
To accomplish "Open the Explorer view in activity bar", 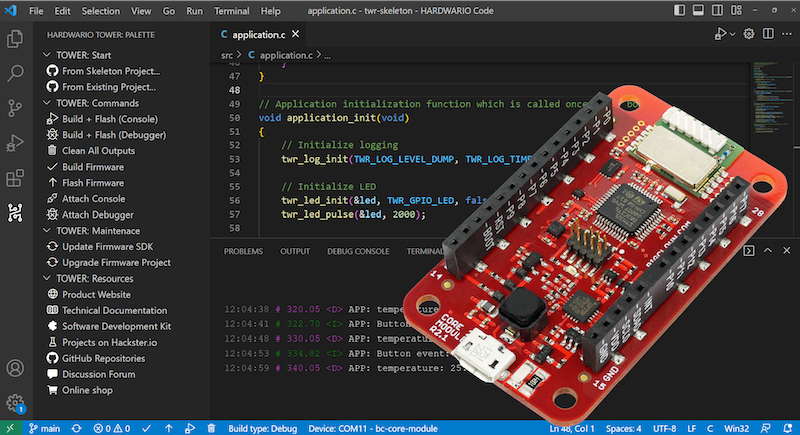I will (x=15, y=39).
